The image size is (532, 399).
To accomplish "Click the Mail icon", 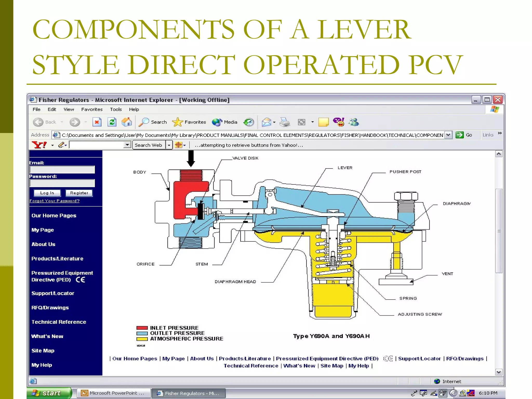I will 266,122.
